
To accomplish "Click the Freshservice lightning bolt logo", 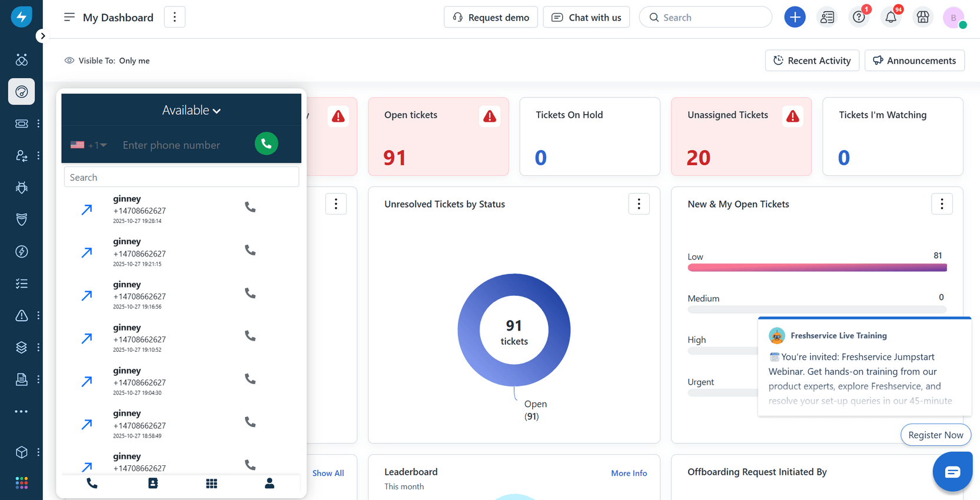I will [21, 17].
